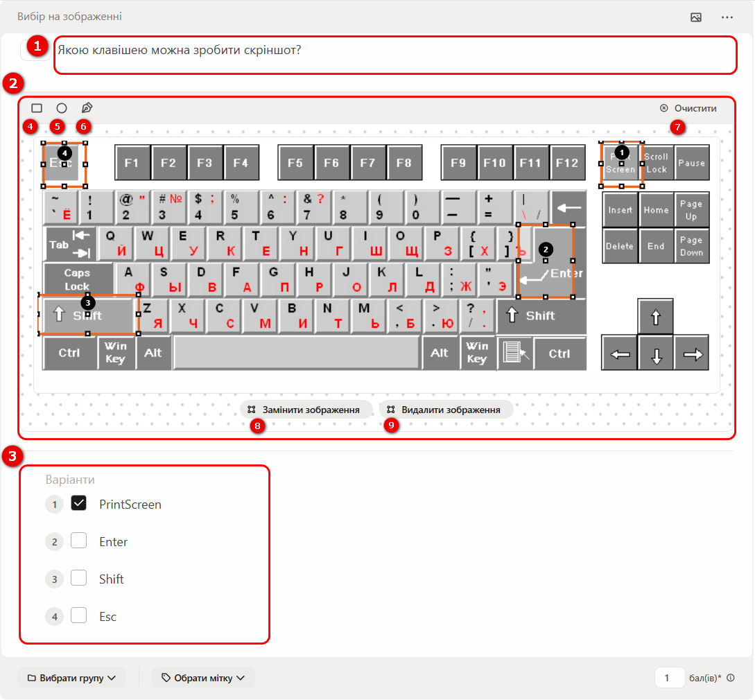The height and width of the screenshot is (700, 755).
Task: Select the rectangle shape tool
Action: coord(37,108)
